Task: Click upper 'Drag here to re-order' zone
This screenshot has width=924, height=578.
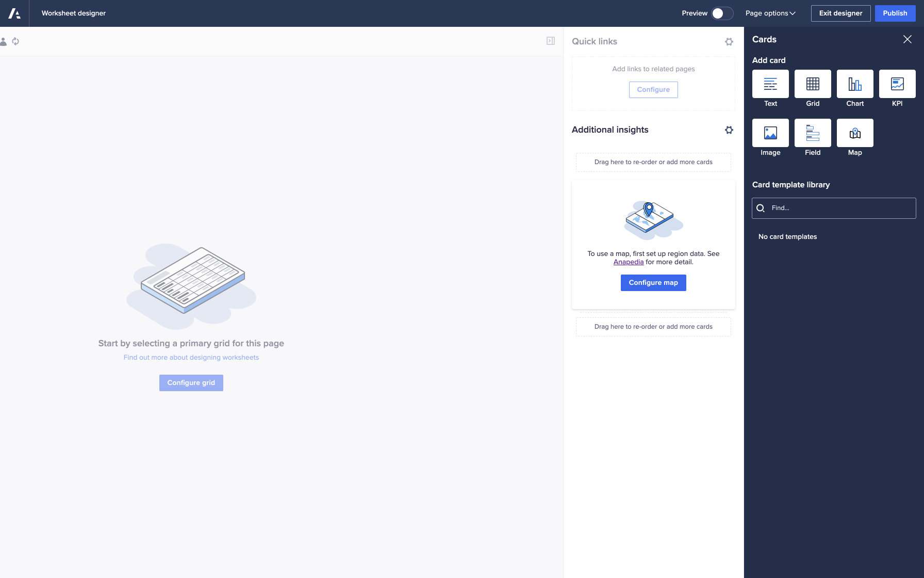Action: tap(653, 162)
